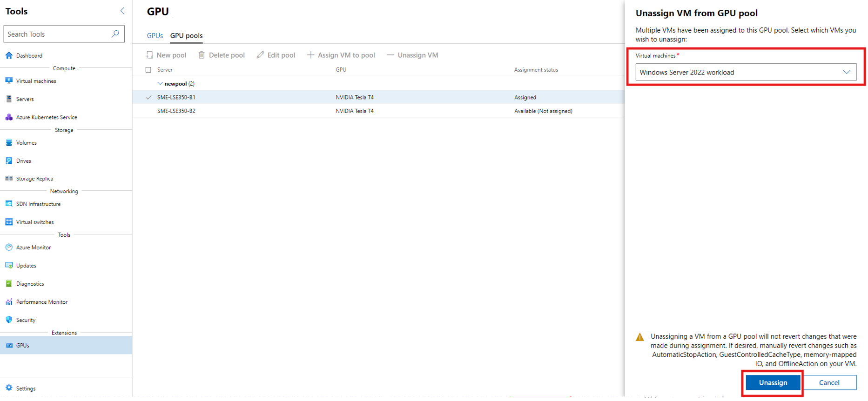Click the Azure Monitor icon
This screenshot has width=868, height=401.
9,247
